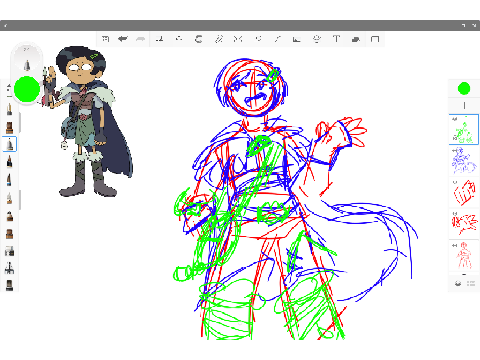The image size is (480, 360).
Task: Choose the highlighted brush in left brush palette
Action: coord(9,144)
